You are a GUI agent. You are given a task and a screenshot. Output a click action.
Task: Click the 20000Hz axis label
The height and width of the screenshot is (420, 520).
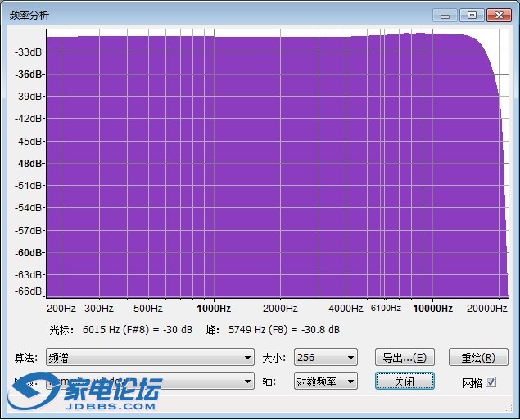click(x=487, y=309)
